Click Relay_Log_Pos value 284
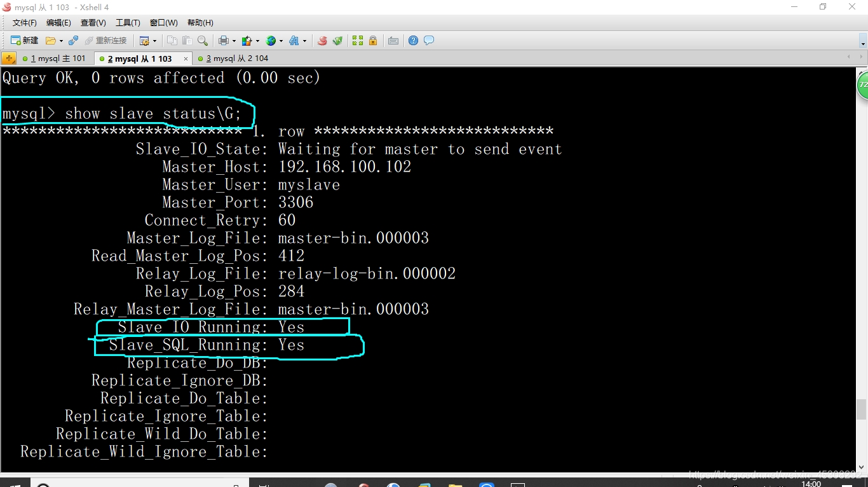The height and width of the screenshot is (487, 868). pos(292,292)
